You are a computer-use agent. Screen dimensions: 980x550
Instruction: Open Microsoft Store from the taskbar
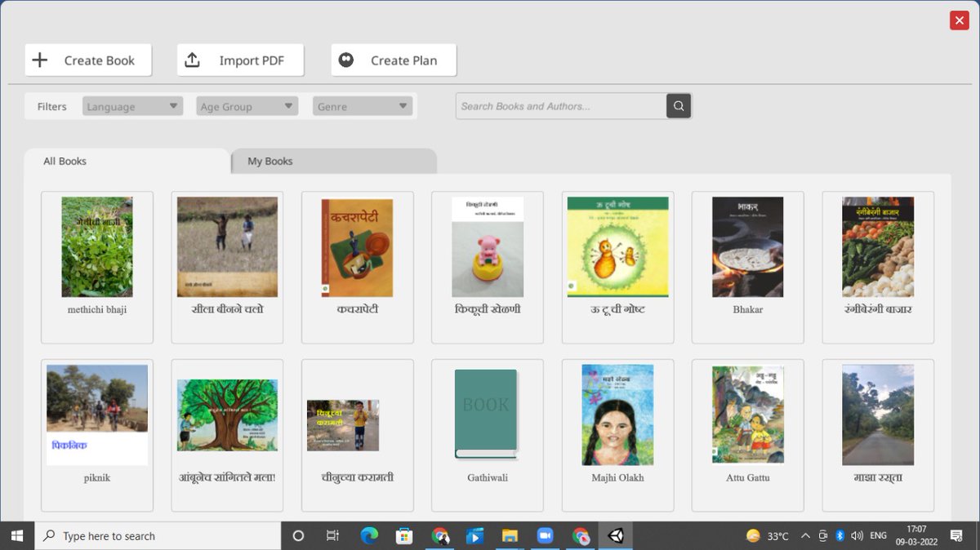pyautogui.click(x=404, y=536)
